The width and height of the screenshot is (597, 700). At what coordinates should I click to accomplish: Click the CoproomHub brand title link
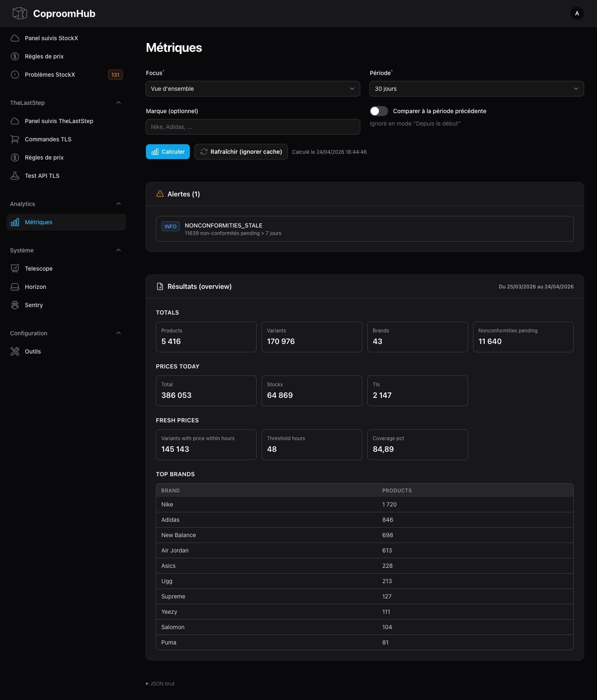(64, 13)
